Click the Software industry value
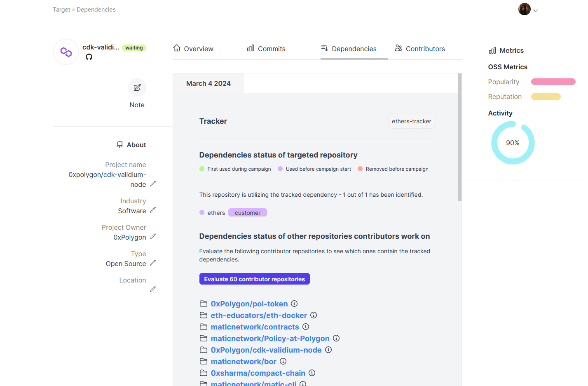The image size is (588, 386). tap(132, 211)
